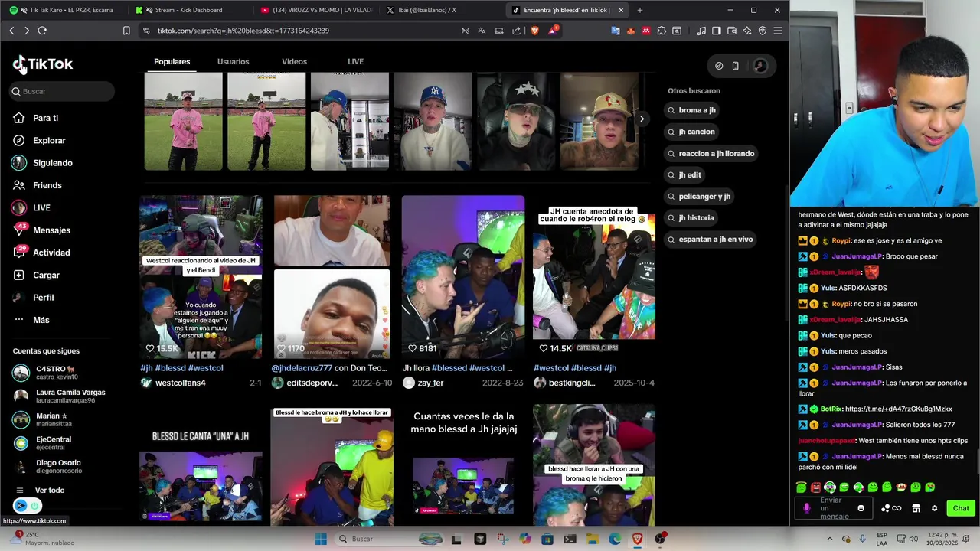The image size is (980, 551).
Task: Click phone app icon near profile avatar
Action: click(735, 66)
